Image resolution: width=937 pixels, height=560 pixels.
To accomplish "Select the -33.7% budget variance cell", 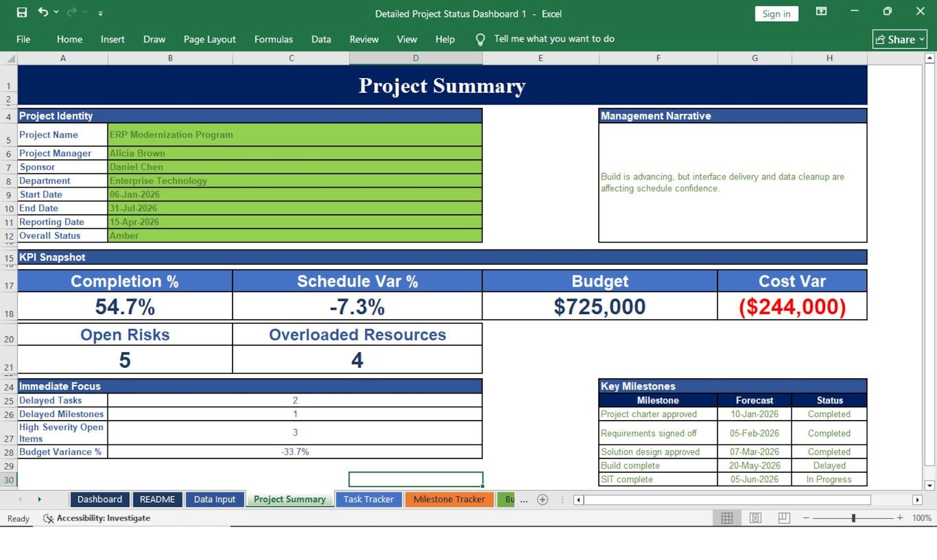I will point(294,452).
